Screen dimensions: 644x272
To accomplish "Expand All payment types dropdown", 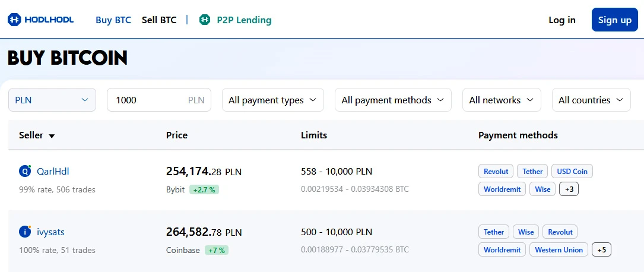I will (272, 100).
